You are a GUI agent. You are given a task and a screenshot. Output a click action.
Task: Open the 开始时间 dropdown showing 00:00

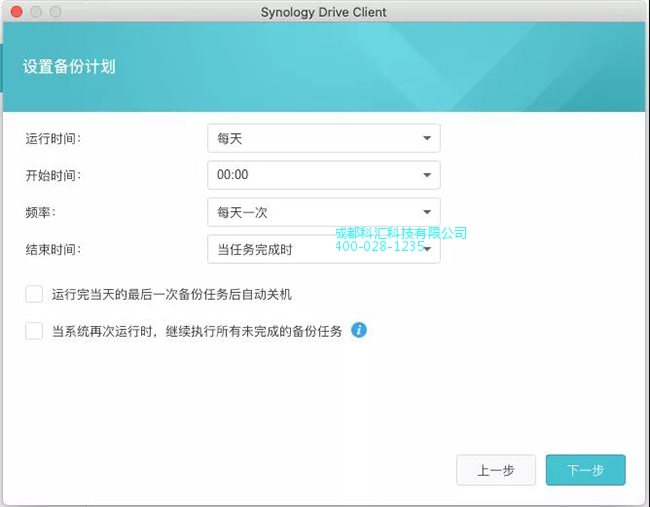coord(324,175)
